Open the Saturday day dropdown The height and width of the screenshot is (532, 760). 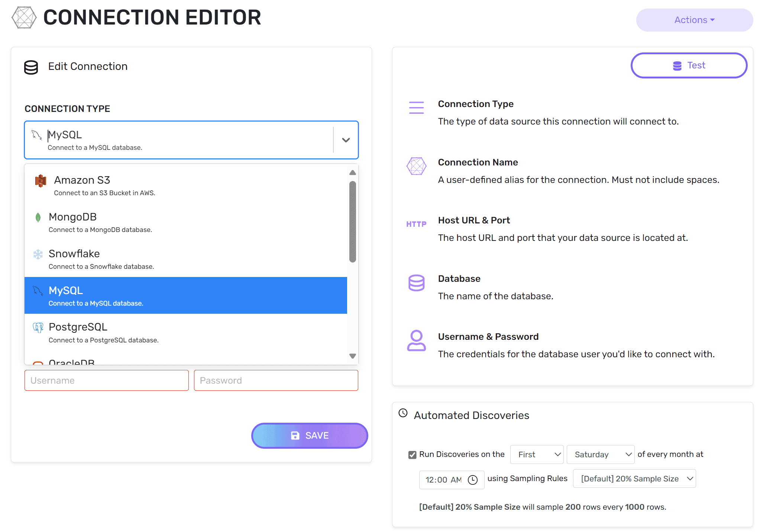click(x=600, y=454)
